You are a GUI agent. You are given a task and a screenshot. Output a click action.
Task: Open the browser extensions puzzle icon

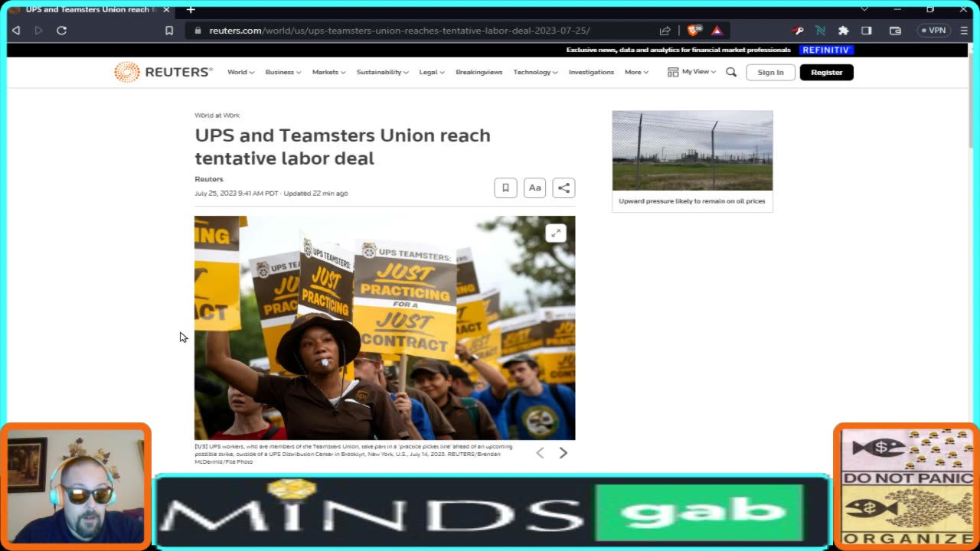coord(843,31)
